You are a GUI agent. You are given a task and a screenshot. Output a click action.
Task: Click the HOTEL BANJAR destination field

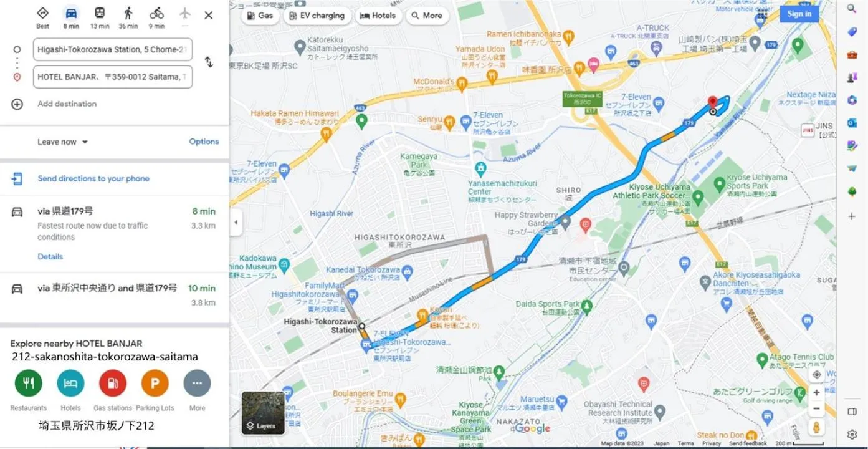click(x=112, y=77)
